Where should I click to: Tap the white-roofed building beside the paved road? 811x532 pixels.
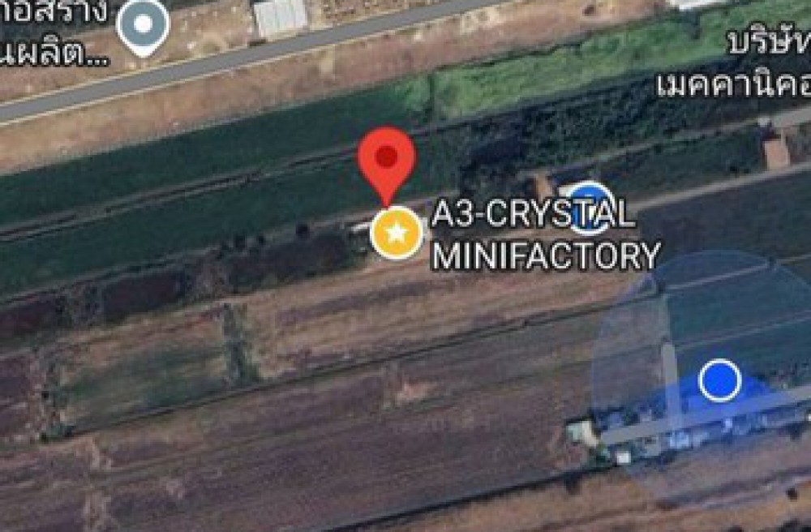click(281, 18)
